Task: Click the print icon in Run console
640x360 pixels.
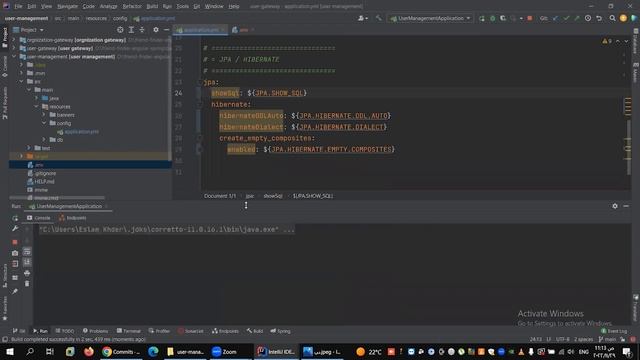Action: tap(27, 273)
